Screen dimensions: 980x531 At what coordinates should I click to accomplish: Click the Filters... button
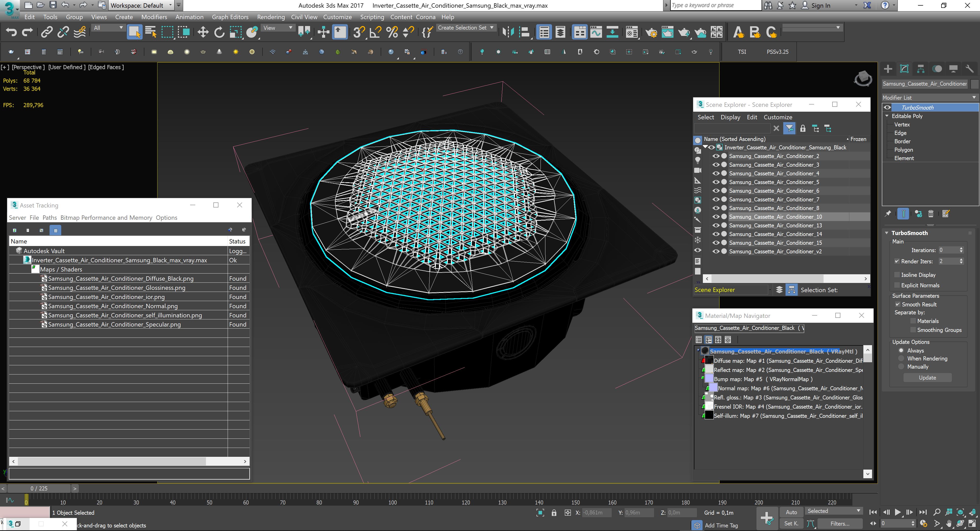point(840,523)
